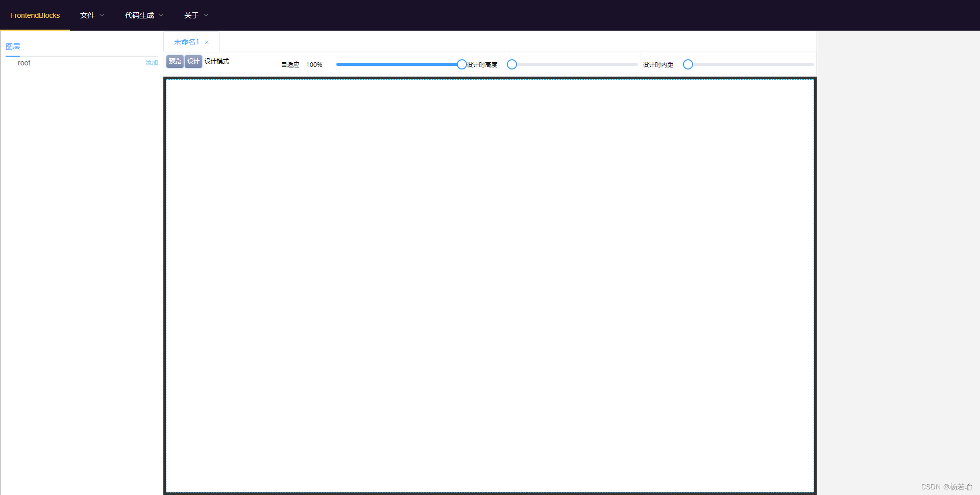Screen dimensions: 980x495
Task: Close the 未命名1 tab with the x icon
Action: point(207,42)
